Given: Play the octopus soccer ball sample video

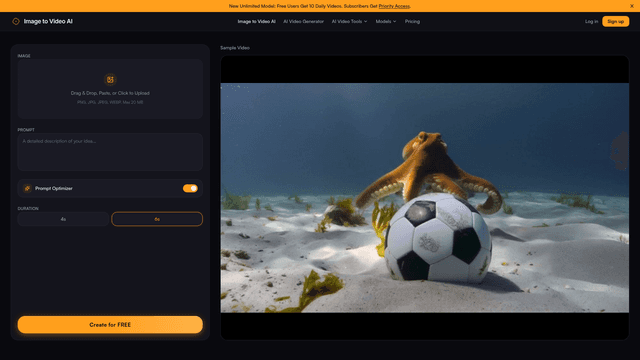Looking at the screenshot, I should pos(424,198).
